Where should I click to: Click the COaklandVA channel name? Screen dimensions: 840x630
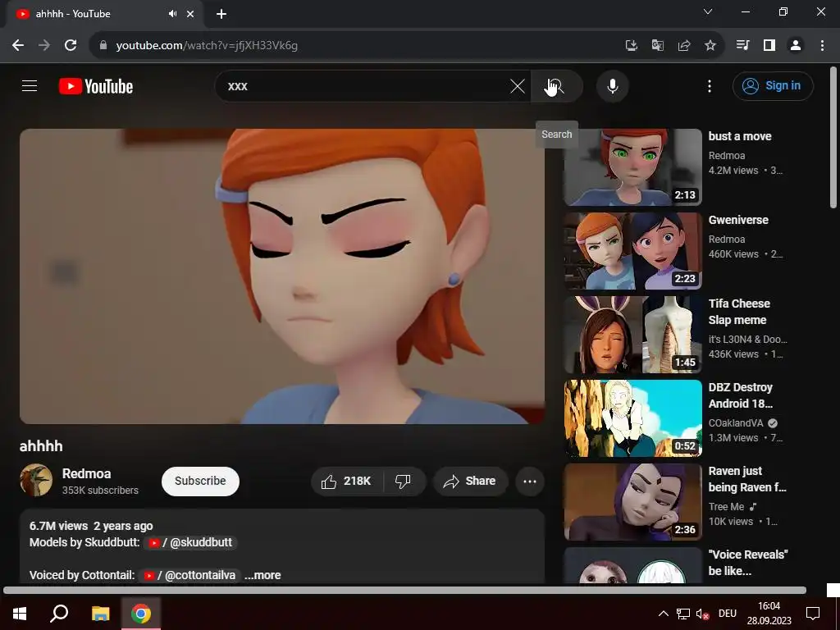(736, 422)
